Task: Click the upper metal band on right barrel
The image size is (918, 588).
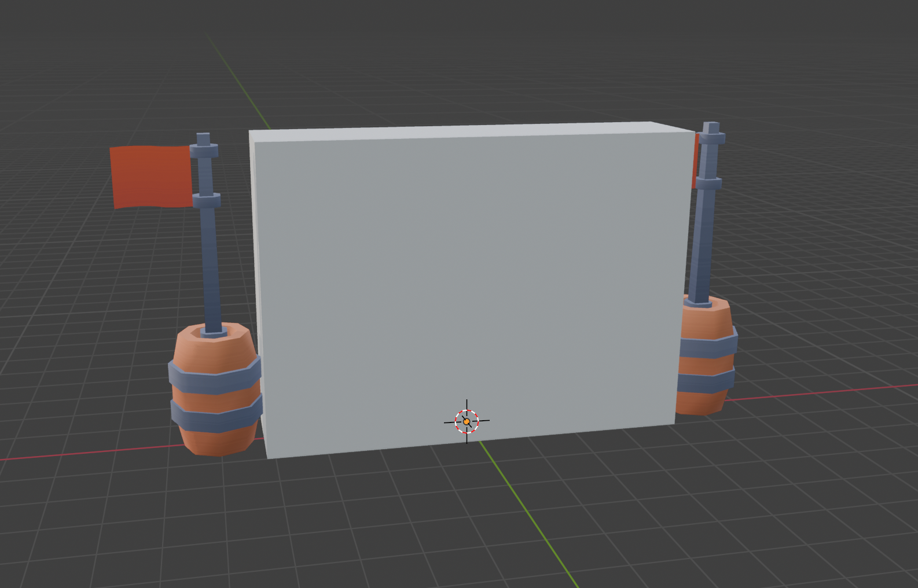Action: click(708, 343)
